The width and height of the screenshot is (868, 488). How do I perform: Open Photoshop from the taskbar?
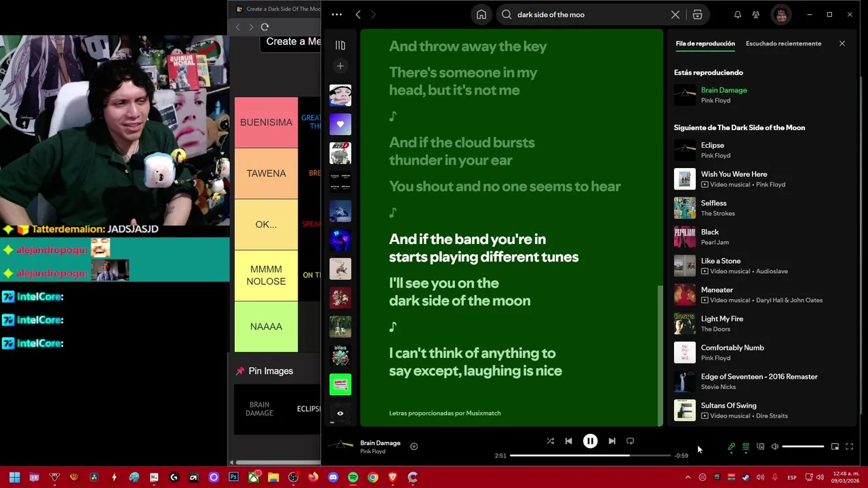[x=233, y=477]
